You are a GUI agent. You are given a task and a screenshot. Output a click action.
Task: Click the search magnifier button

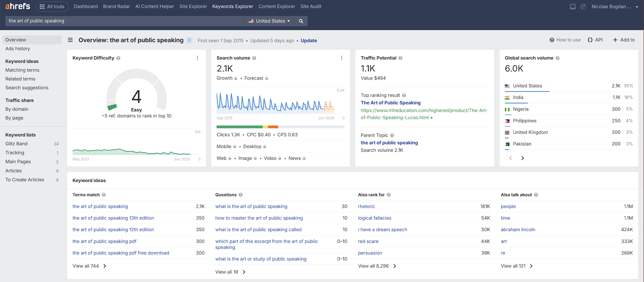301,21
